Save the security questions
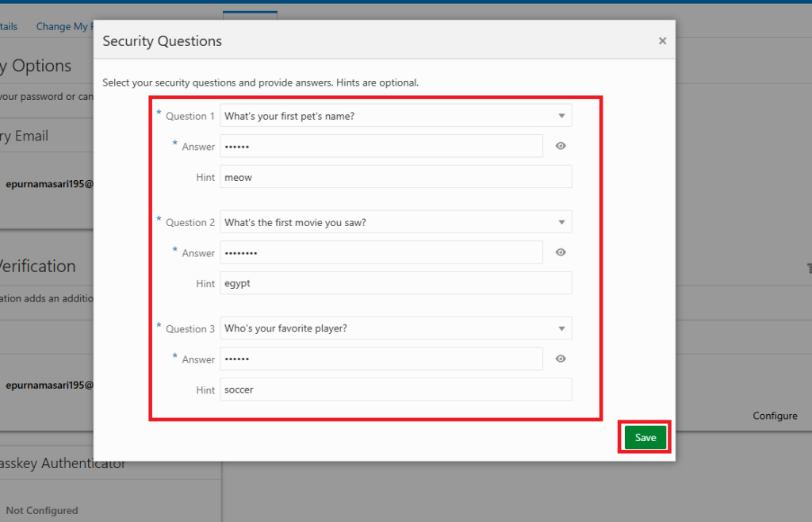This screenshot has height=522, width=812. point(645,438)
